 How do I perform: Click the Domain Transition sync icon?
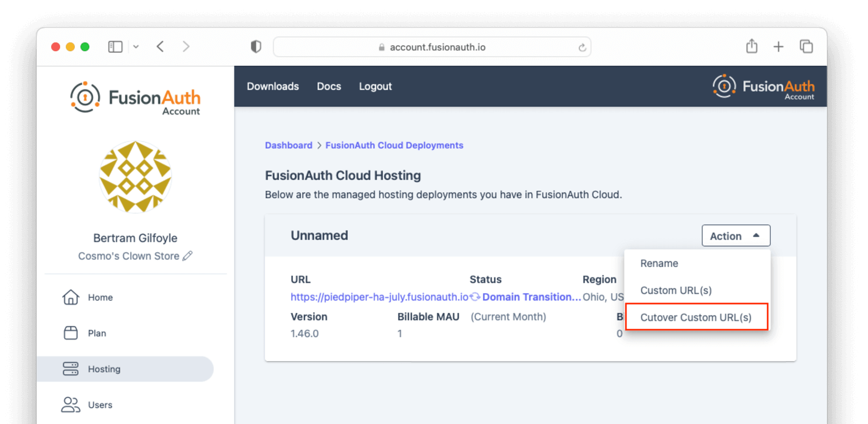click(475, 297)
